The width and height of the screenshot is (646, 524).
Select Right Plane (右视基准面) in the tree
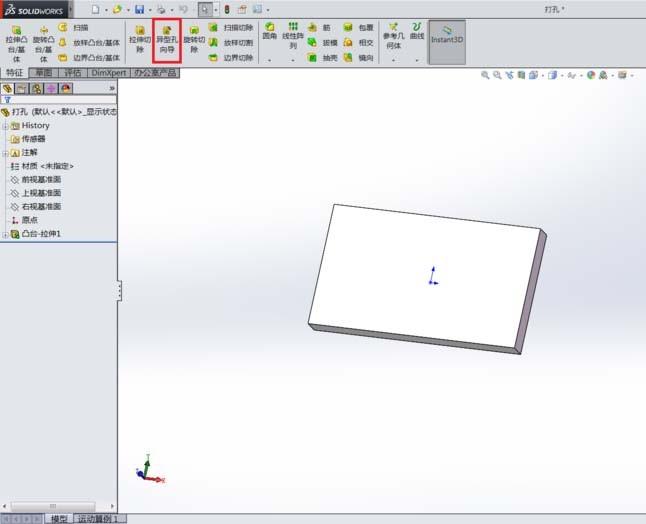click(x=36, y=207)
